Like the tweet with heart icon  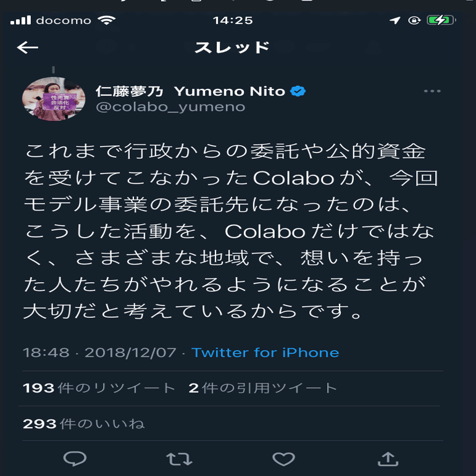(283, 459)
